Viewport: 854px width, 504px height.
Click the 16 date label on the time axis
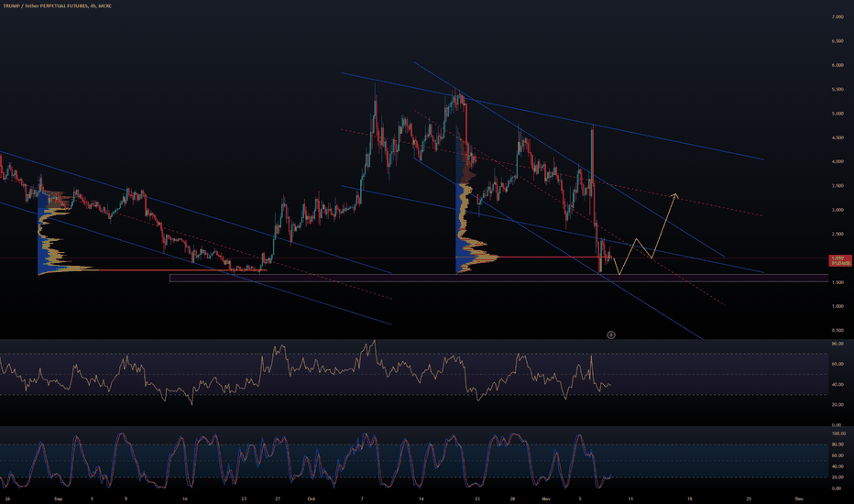[x=185, y=499]
